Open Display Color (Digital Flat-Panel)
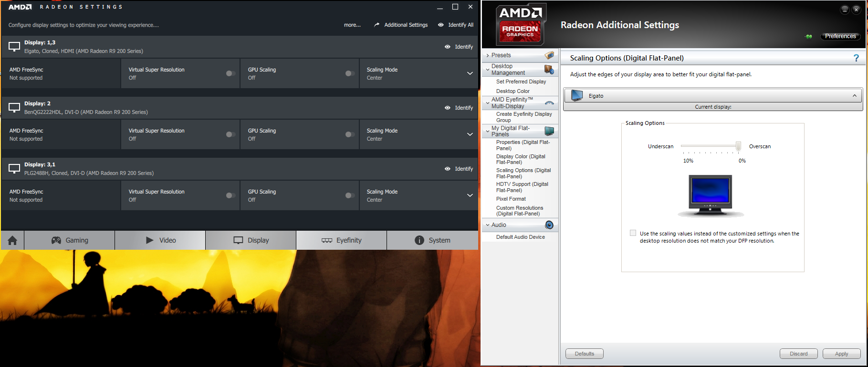868x367 pixels. pyautogui.click(x=521, y=159)
